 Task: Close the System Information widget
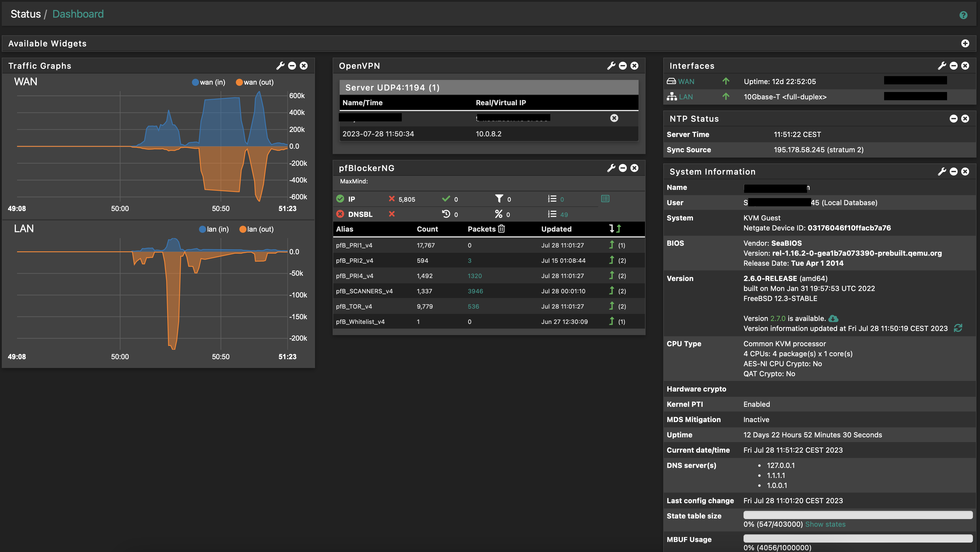pyautogui.click(x=965, y=171)
